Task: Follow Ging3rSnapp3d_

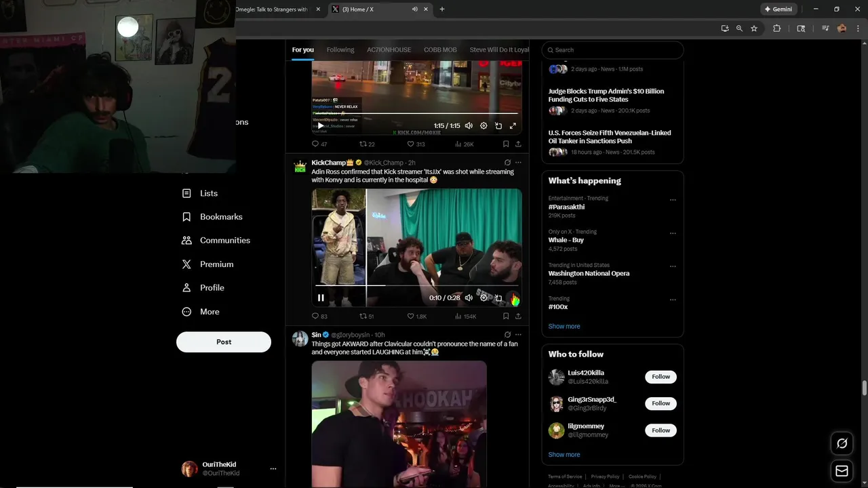Action: pos(660,403)
